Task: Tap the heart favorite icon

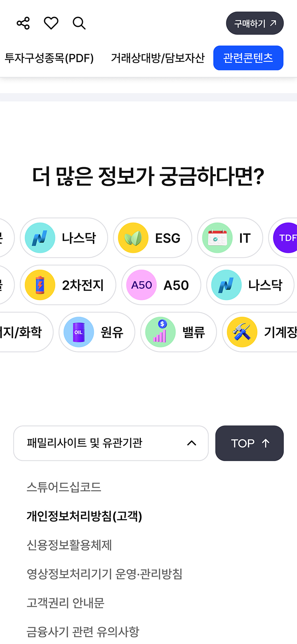Action: click(x=51, y=23)
